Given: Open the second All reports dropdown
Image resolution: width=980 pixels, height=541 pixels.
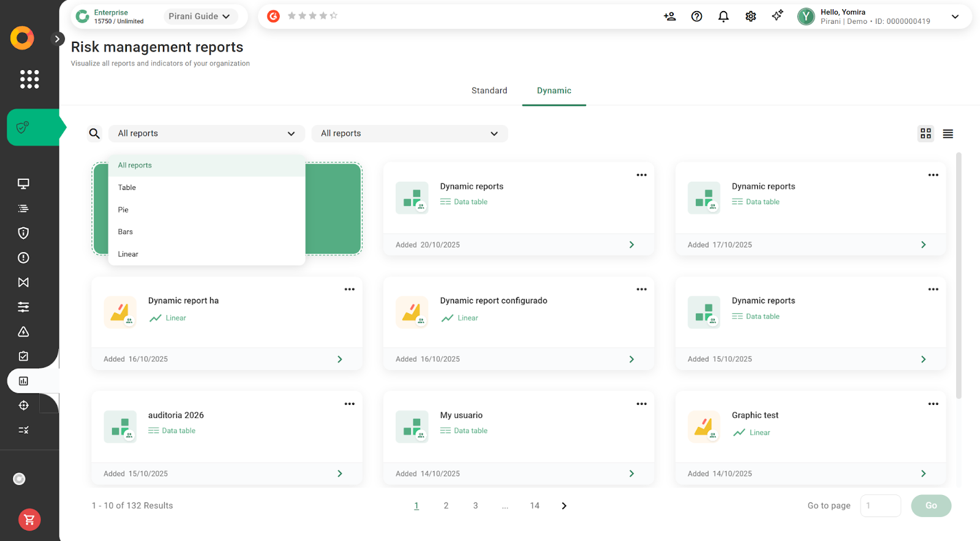Looking at the screenshot, I should [x=409, y=134].
